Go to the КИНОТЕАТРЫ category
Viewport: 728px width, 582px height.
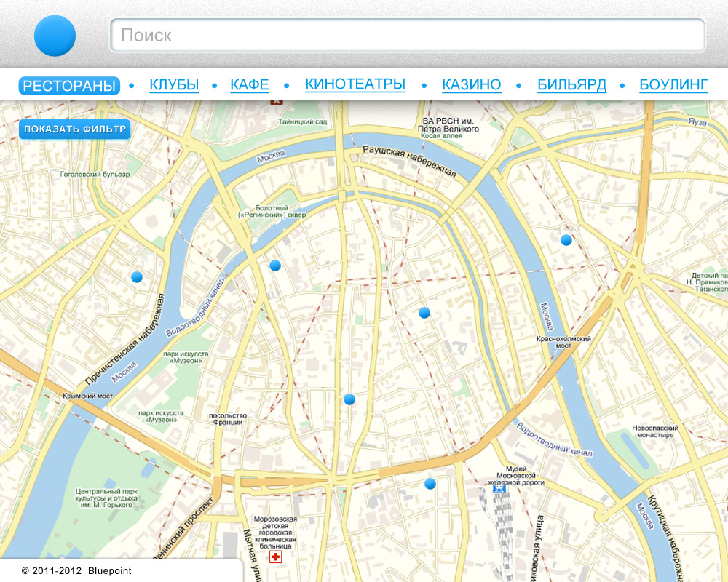pos(355,84)
